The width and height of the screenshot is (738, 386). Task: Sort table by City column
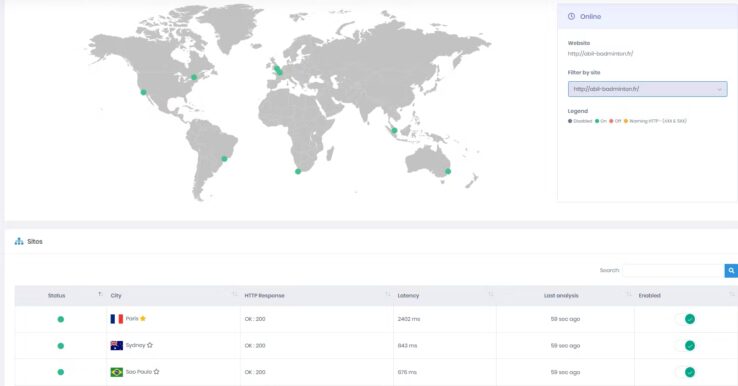coord(174,296)
